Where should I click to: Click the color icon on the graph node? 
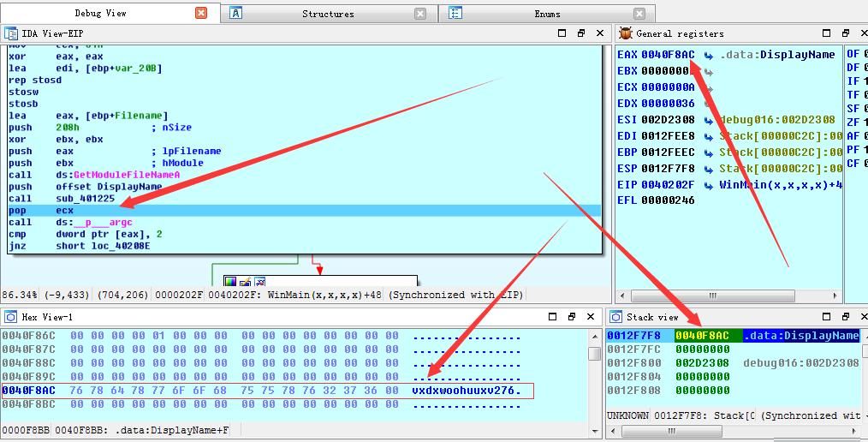[x=230, y=283]
